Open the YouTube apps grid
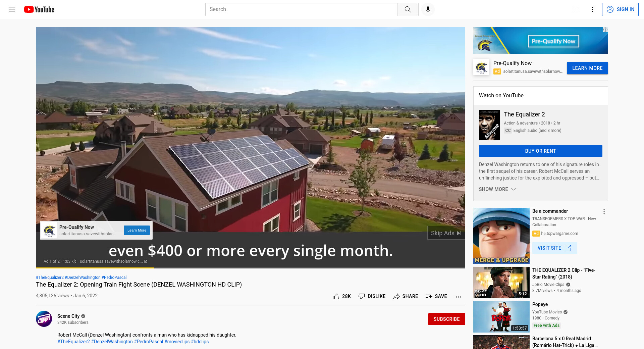 [x=577, y=9]
